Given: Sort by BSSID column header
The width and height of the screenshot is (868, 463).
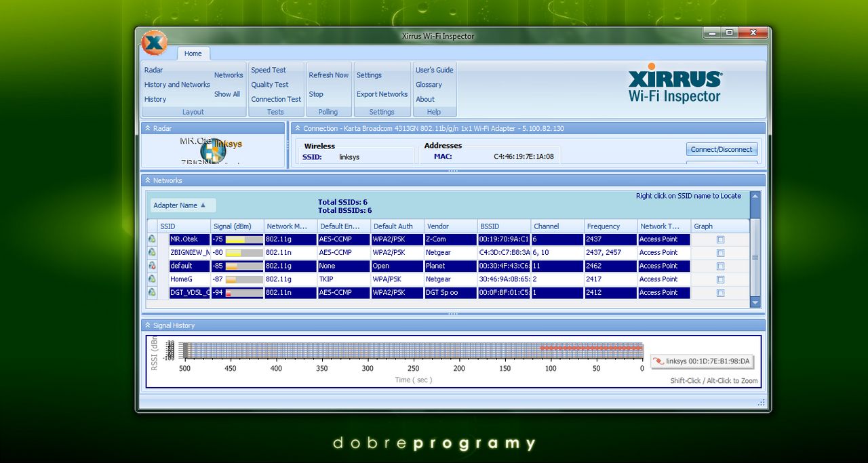Looking at the screenshot, I should pyautogui.click(x=504, y=226).
